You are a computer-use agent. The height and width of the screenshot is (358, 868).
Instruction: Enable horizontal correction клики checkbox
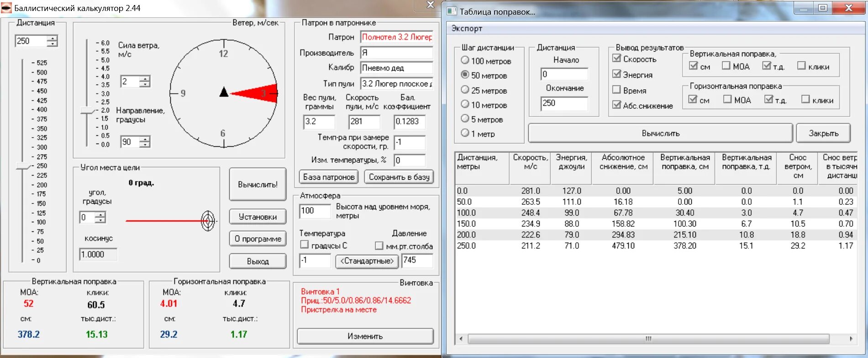[805, 99]
